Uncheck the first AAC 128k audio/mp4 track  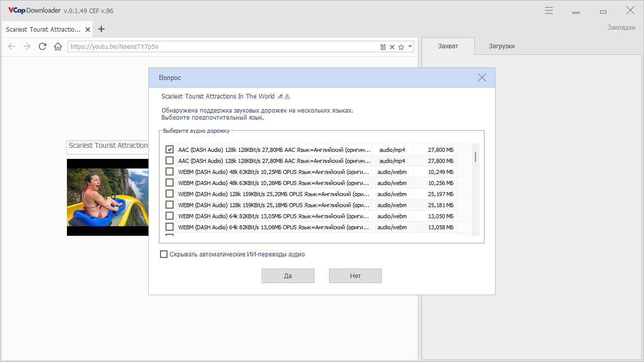coord(170,150)
